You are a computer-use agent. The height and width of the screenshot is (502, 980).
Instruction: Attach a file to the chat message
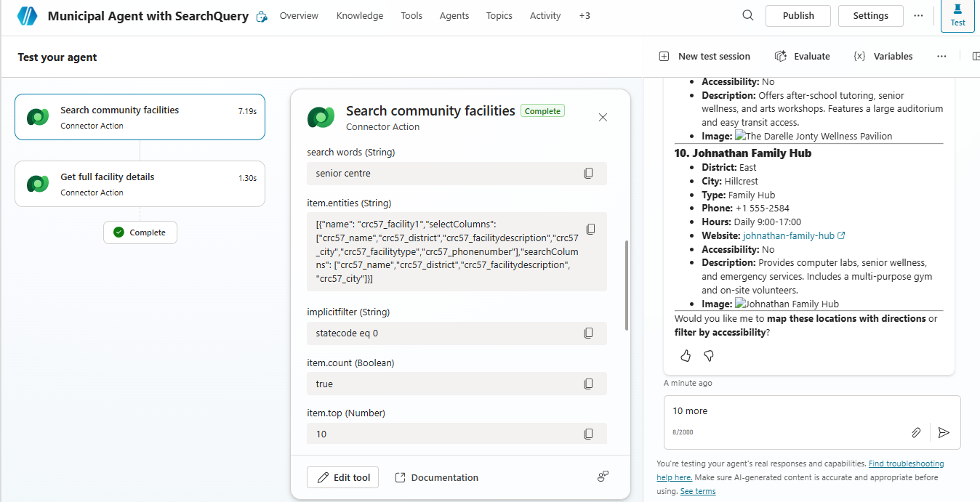click(916, 432)
